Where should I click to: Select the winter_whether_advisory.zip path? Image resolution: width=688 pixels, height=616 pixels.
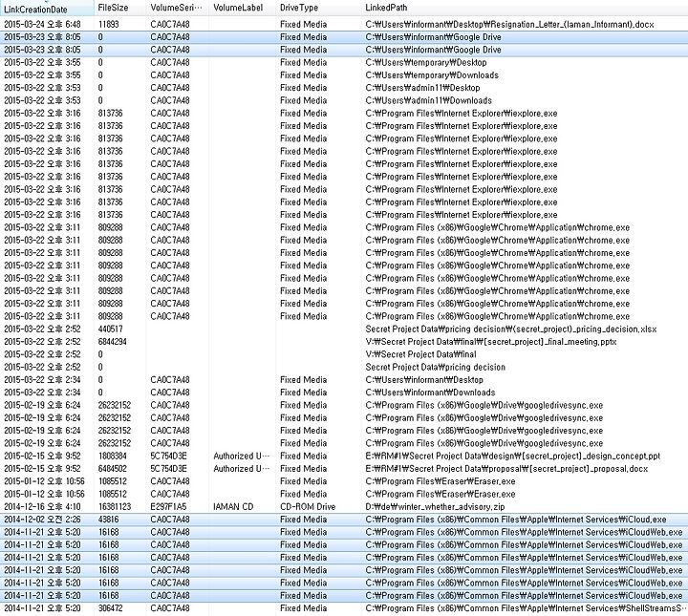tap(435, 507)
